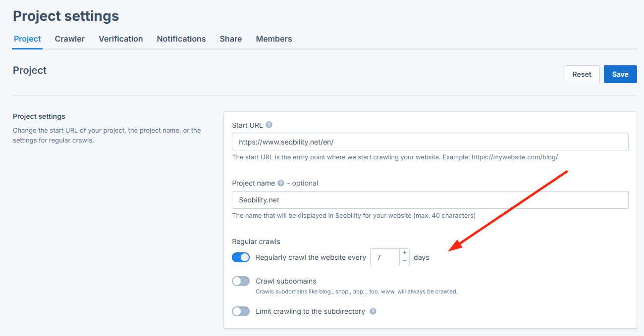Click the minus stepper to decrease crawl days

click(x=404, y=260)
